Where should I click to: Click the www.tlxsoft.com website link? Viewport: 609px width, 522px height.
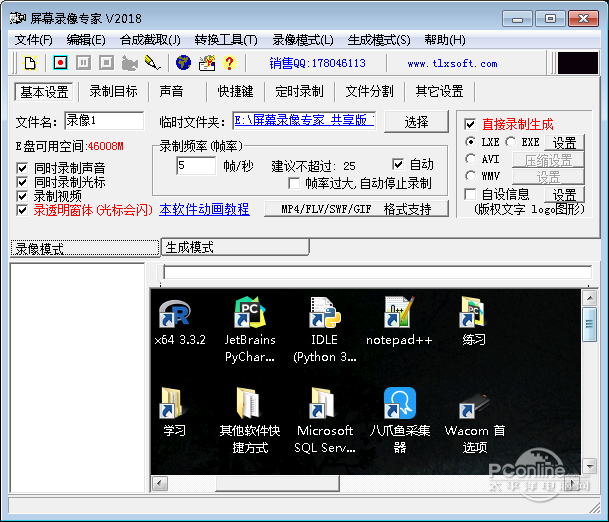tap(452, 63)
